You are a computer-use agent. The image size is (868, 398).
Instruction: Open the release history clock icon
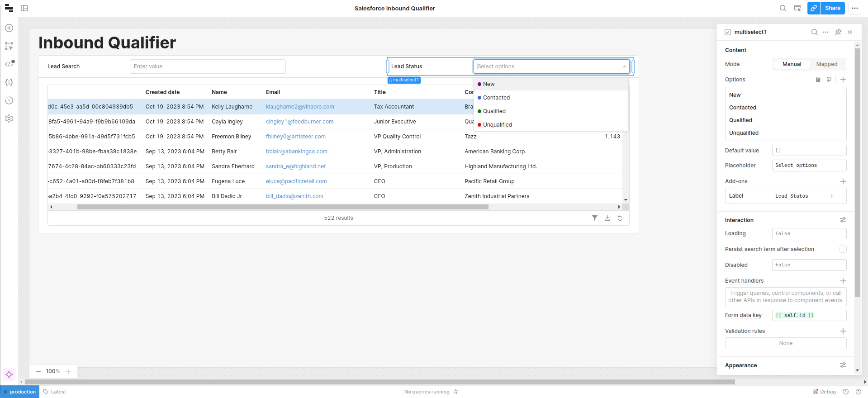[x=9, y=100]
